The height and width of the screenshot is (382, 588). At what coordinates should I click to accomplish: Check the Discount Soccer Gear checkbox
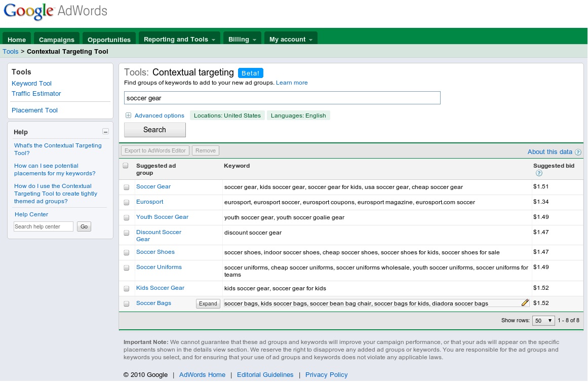pos(127,233)
